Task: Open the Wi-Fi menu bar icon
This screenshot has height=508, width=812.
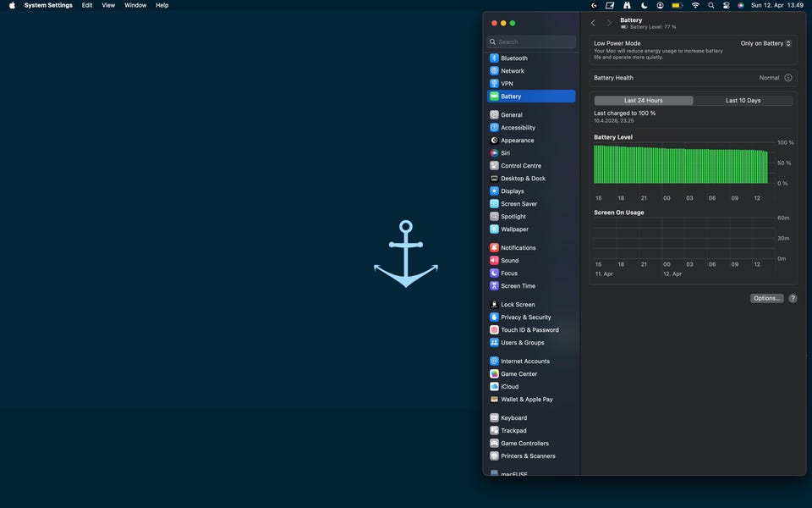Action: tap(695, 5)
